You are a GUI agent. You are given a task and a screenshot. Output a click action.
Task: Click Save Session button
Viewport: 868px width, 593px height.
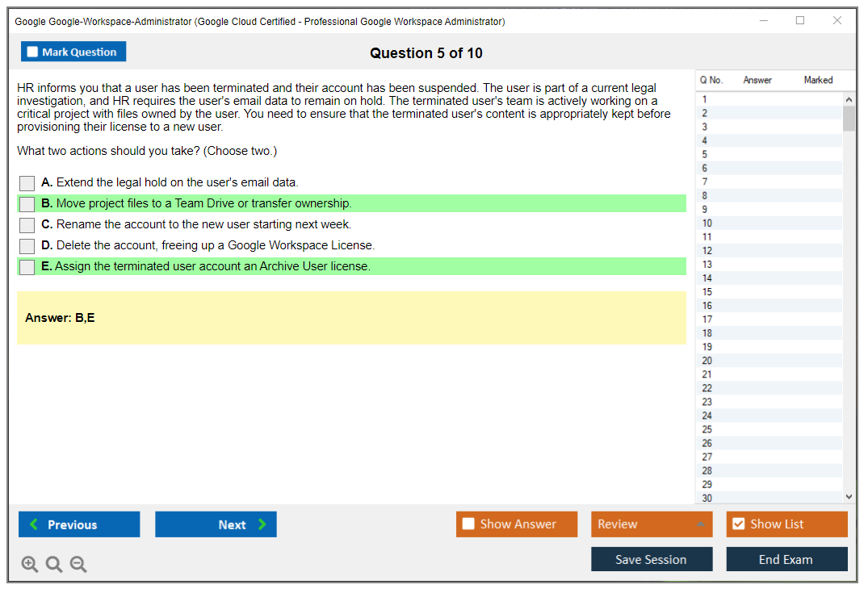click(x=652, y=559)
